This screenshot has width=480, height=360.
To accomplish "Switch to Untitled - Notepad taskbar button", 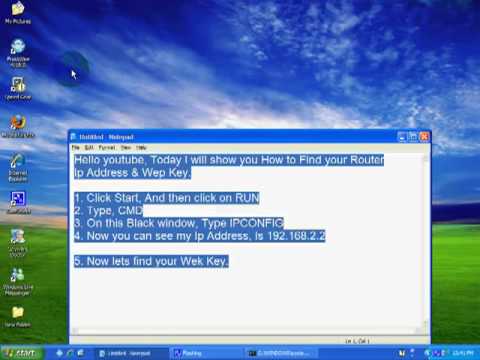I will pos(131,353).
